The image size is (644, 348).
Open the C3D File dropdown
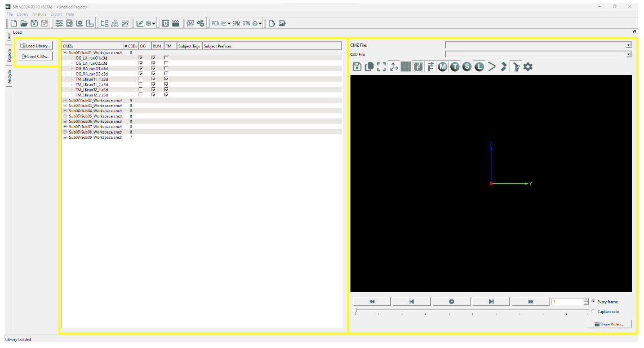628,54
